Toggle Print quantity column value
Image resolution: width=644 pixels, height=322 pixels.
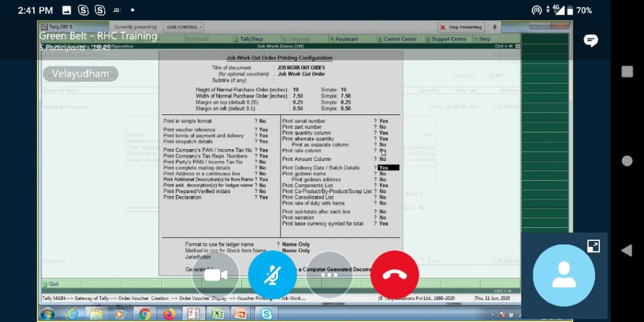point(383,133)
